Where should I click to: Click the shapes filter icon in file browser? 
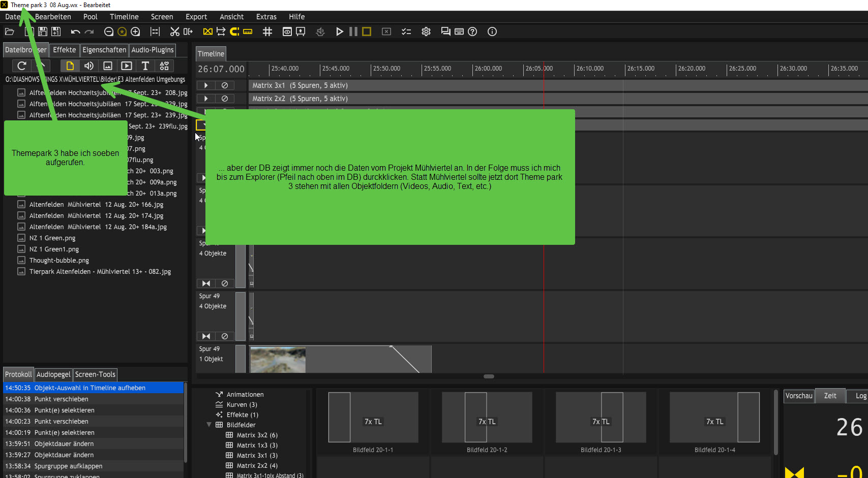164,66
